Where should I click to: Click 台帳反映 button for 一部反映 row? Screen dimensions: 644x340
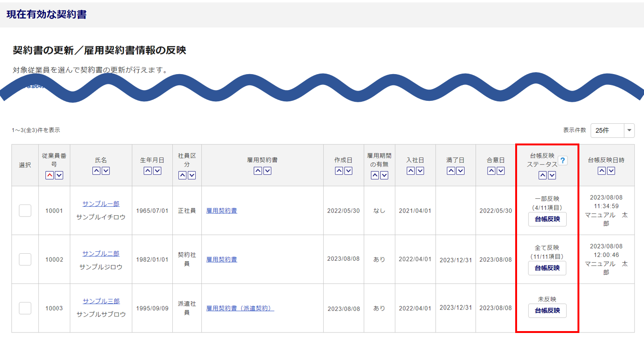coord(547,219)
